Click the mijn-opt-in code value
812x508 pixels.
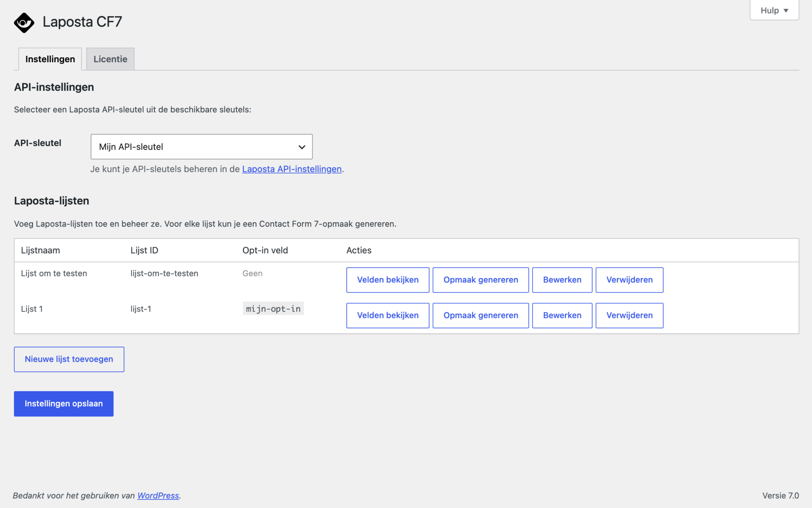273,309
